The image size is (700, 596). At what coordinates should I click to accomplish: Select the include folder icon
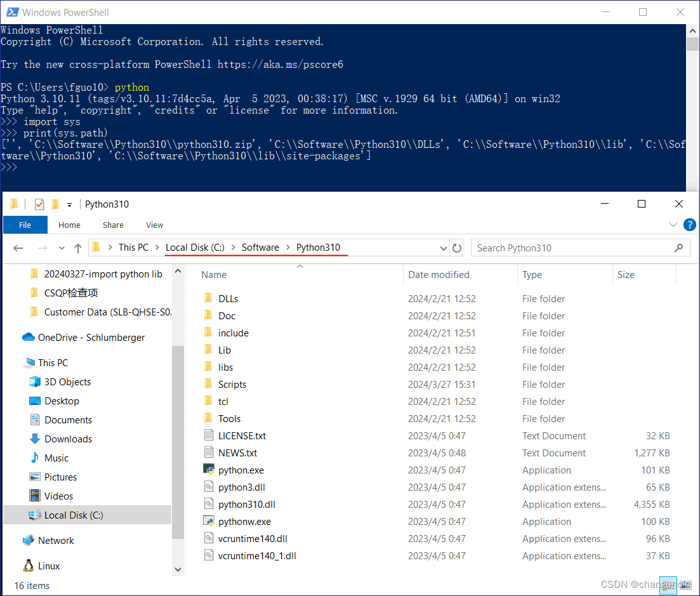click(x=208, y=332)
